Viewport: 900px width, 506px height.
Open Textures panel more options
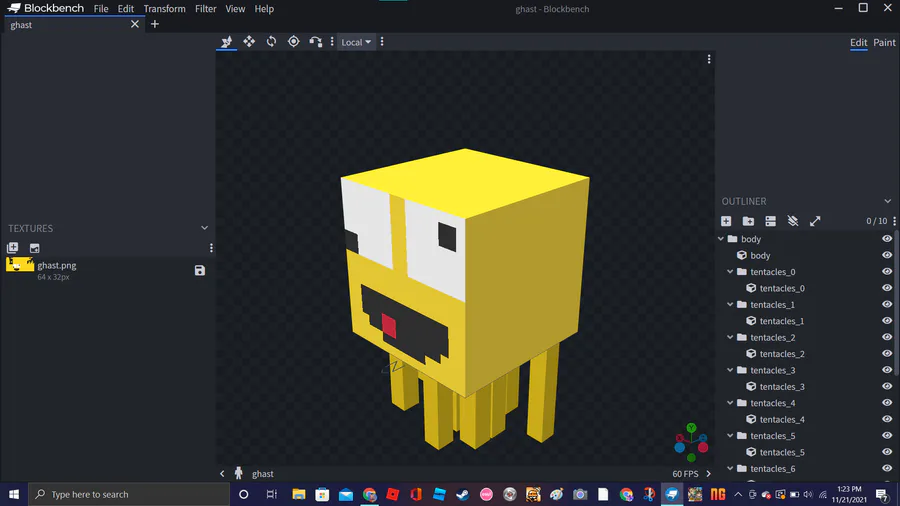(211, 248)
